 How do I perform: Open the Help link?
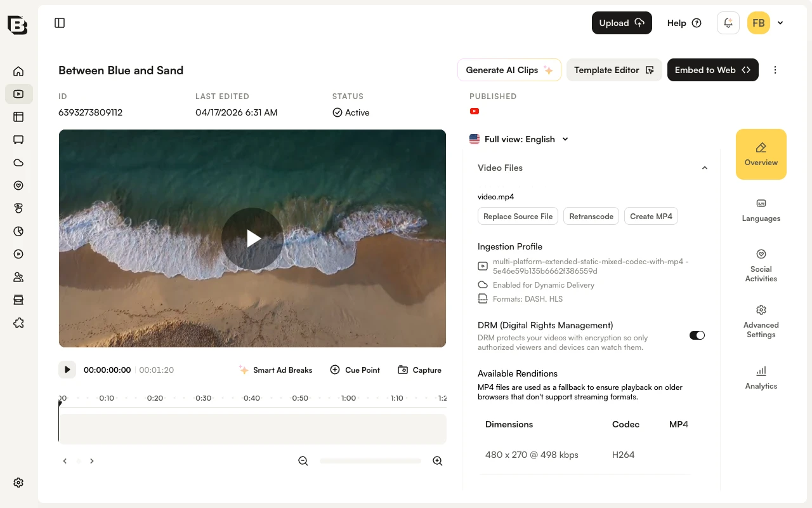(x=684, y=23)
